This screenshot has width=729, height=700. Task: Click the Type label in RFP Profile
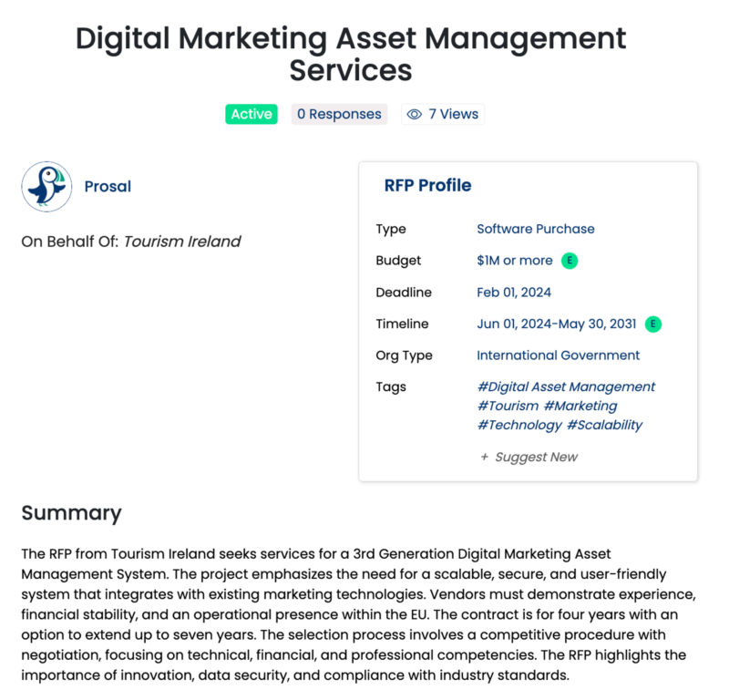coord(391,230)
